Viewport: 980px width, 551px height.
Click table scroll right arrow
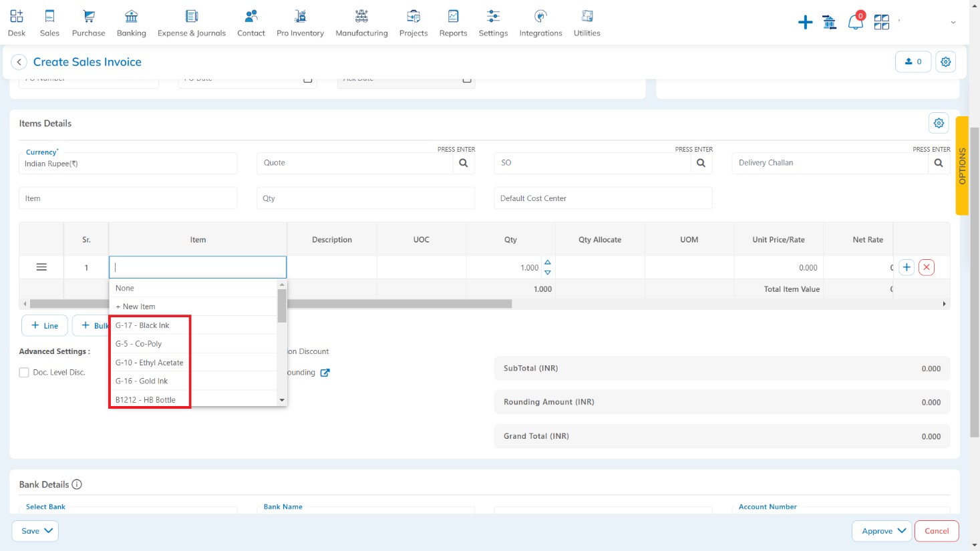944,304
